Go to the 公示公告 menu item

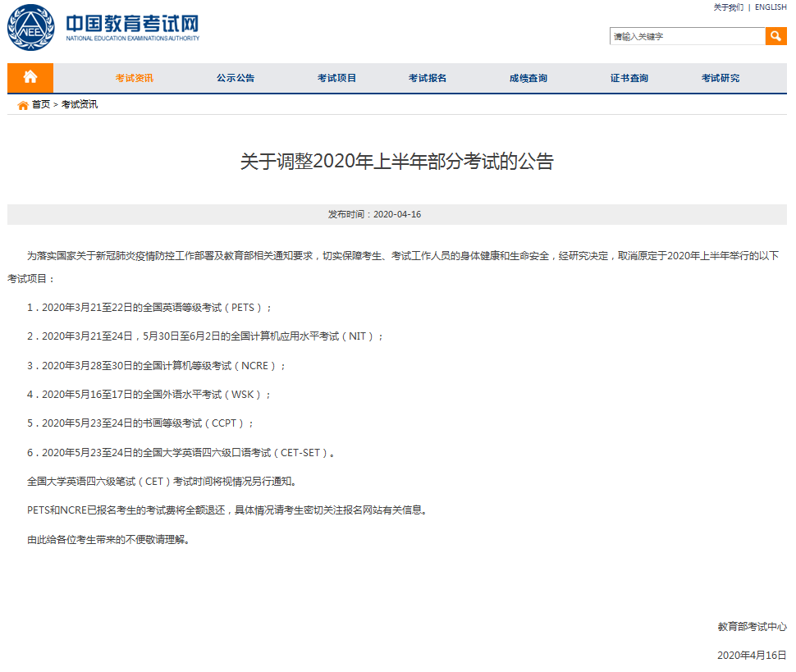pyautogui.click(x=236, y=79)
